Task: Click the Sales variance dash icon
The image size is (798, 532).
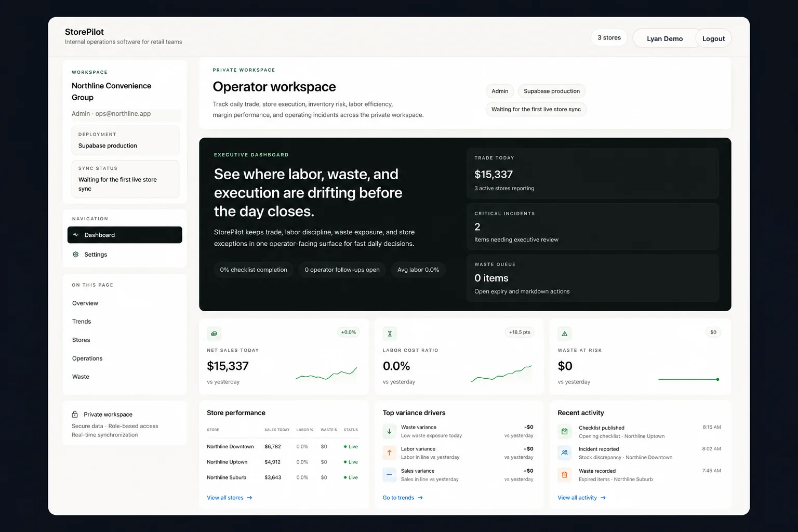Action: coord(389,475)
